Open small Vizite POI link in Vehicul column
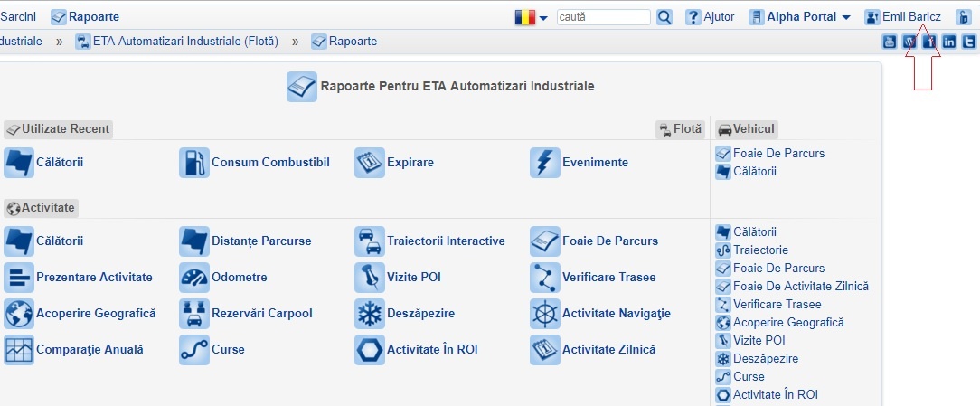 (x=750, y=341)
